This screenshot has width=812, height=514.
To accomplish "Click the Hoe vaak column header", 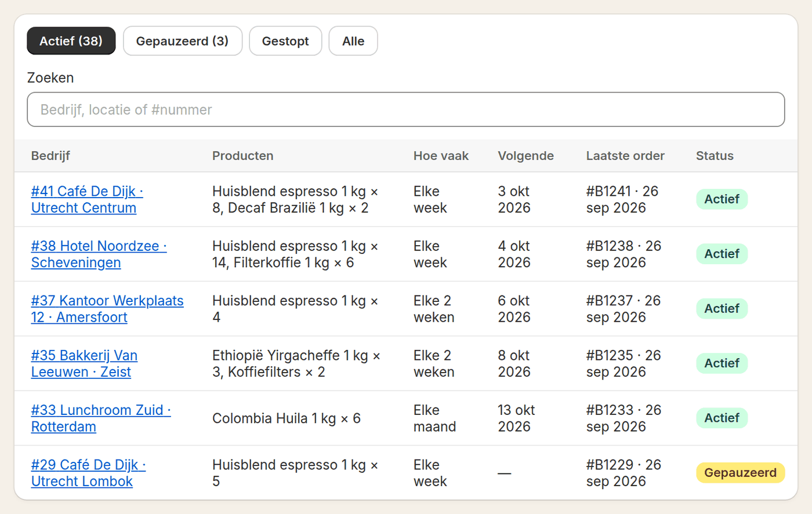I will (441, 156).
